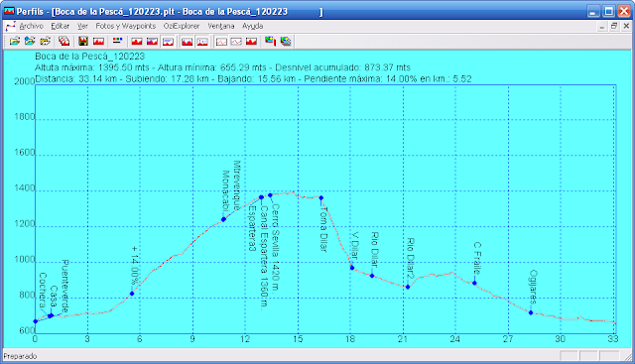The width and height of the screenshot is (635, 364).
Task: Click the Casa waypoint marker on profile
Action: click(51, 315)
